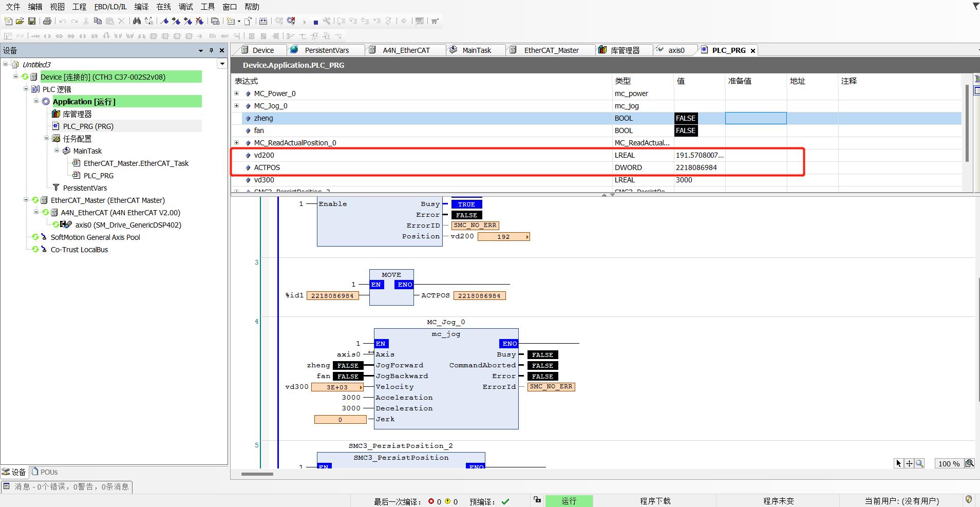This screenshot has width=980, height=507.
Task: Open the 设备 panel dropdown arrow
Action: coord(201,50)
